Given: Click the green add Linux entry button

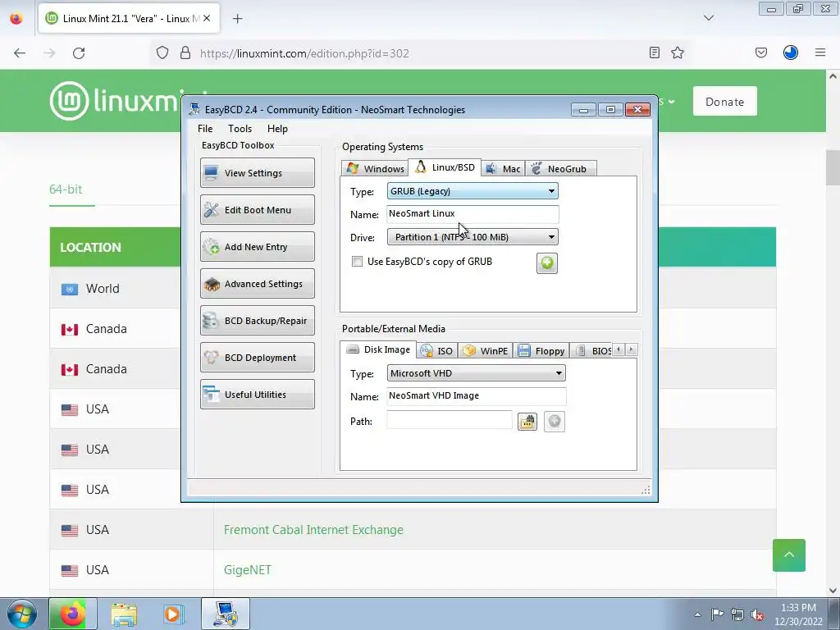Looking at the screenshot, I should (x=547, y=263).
